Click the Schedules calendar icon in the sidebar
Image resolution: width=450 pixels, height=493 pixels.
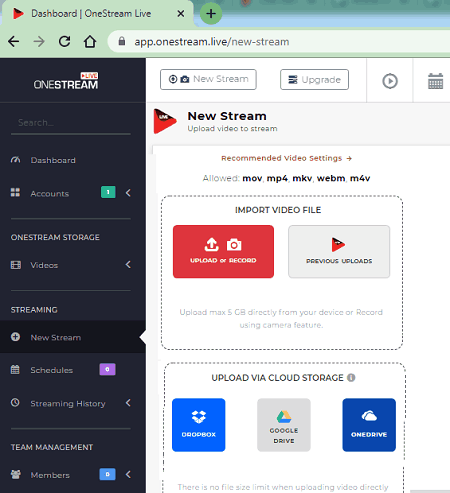15,369
